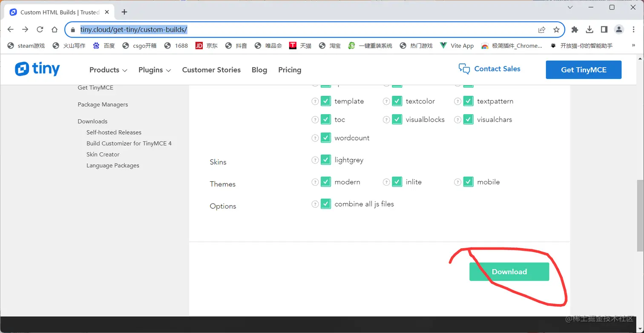This screenshot has width=644, height=333.
Task: Click the Contact Sales link
Action: tap(489, 69)
